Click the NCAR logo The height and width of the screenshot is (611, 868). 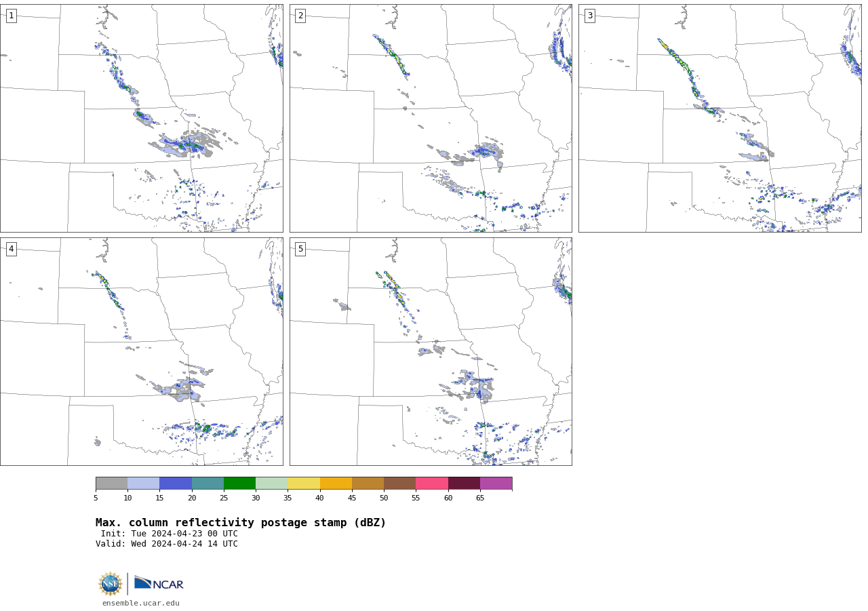(x=159, y=583)
